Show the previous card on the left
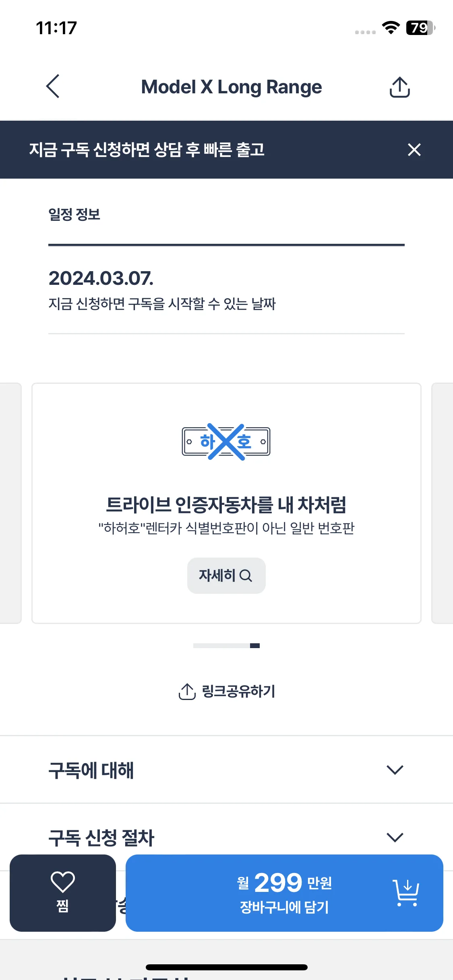The height and width of the screenshot is (980, 453). pyautogui.click(x=10, y=503)
